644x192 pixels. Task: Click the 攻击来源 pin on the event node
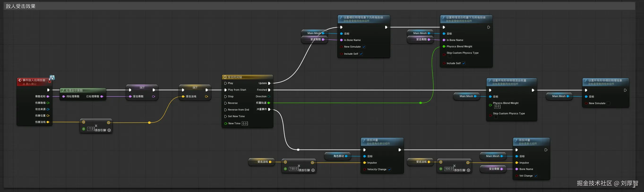pos(48,109)
